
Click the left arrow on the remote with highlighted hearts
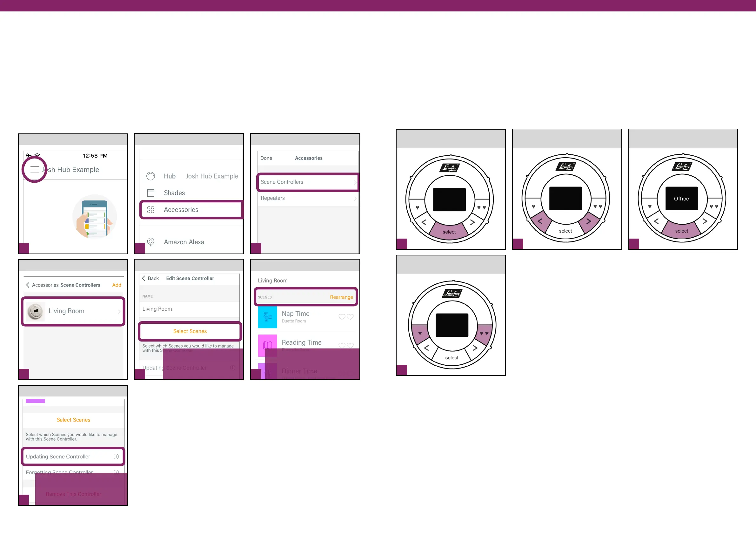click(x=426, y=348)
